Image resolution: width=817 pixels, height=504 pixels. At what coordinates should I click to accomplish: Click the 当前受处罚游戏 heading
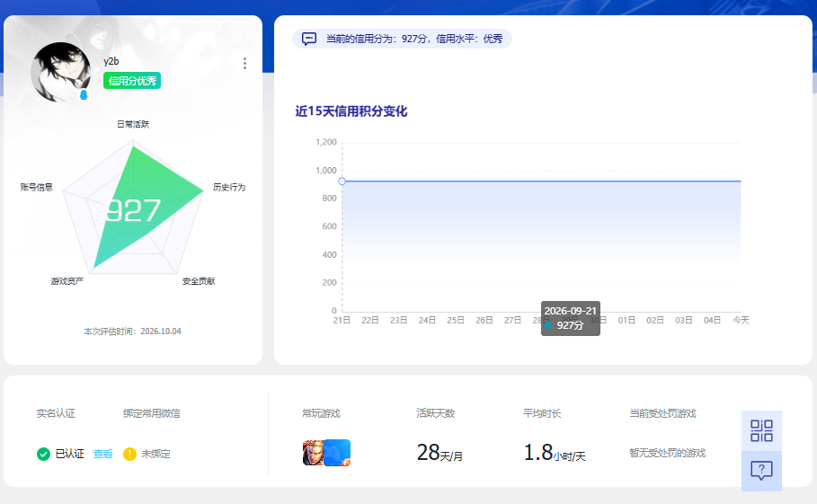tap(662, 413)
